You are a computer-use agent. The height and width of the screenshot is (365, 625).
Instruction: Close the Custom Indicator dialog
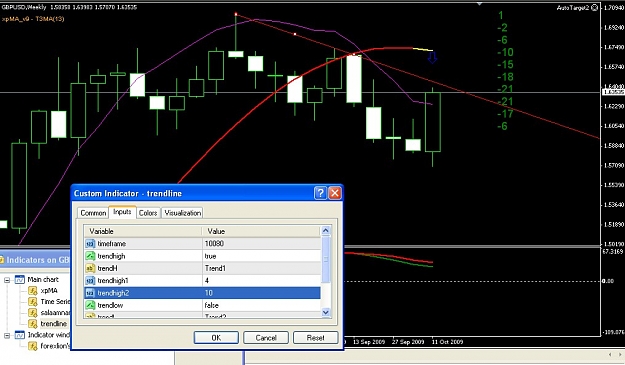(335, 193)
